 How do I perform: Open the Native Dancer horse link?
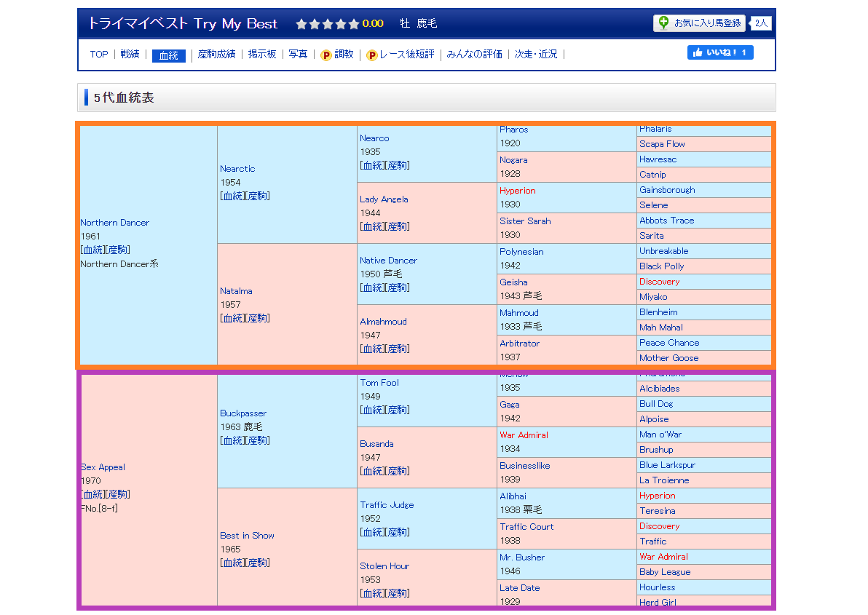tap(388, 261)
